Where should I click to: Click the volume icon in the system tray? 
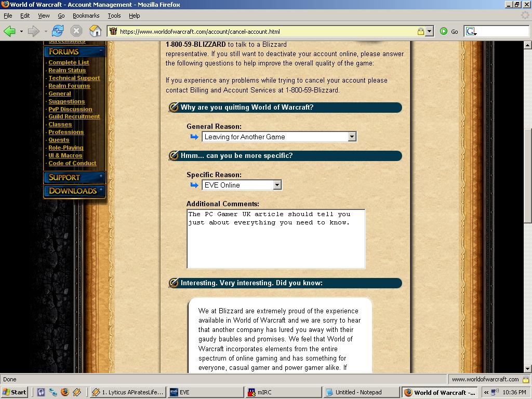(x=495, y=392)
